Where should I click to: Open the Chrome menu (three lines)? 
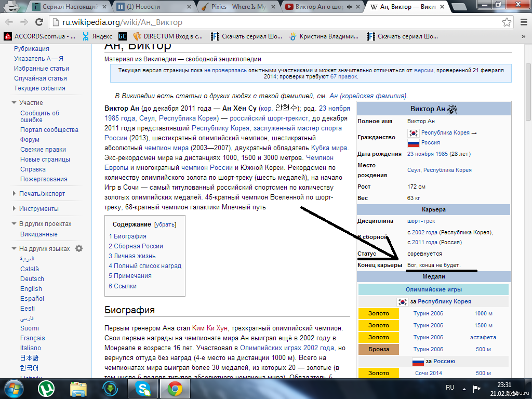pos(524,22)
